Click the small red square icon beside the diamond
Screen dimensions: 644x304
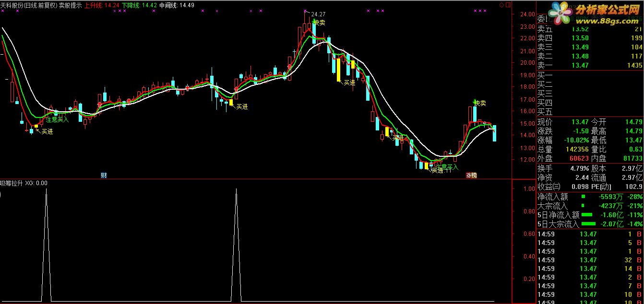click(508, 5)
